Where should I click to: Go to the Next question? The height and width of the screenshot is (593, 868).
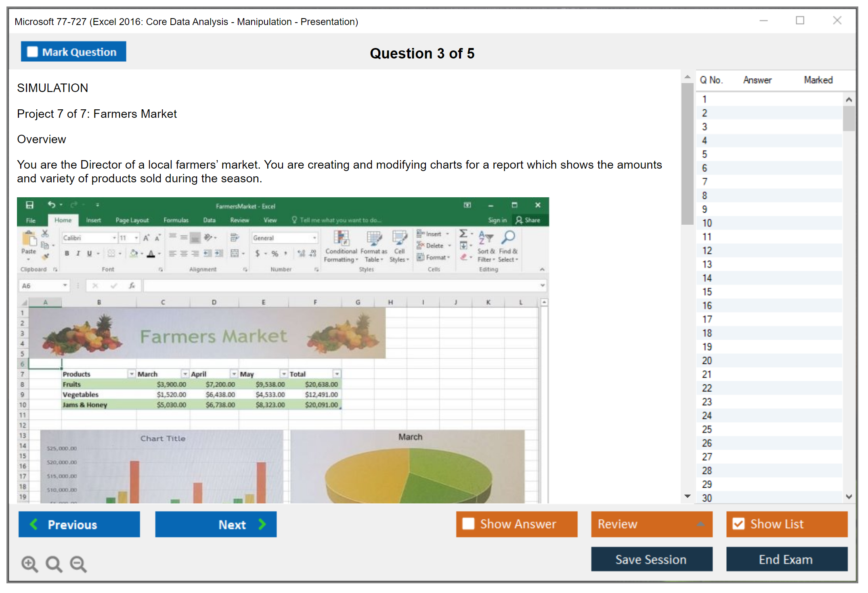[216, 524]
